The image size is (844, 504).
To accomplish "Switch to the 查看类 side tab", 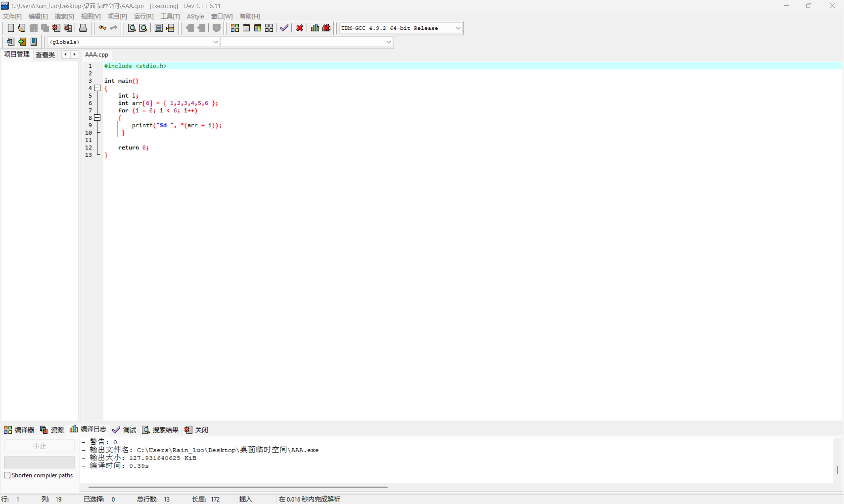I will tap(45, 55).
